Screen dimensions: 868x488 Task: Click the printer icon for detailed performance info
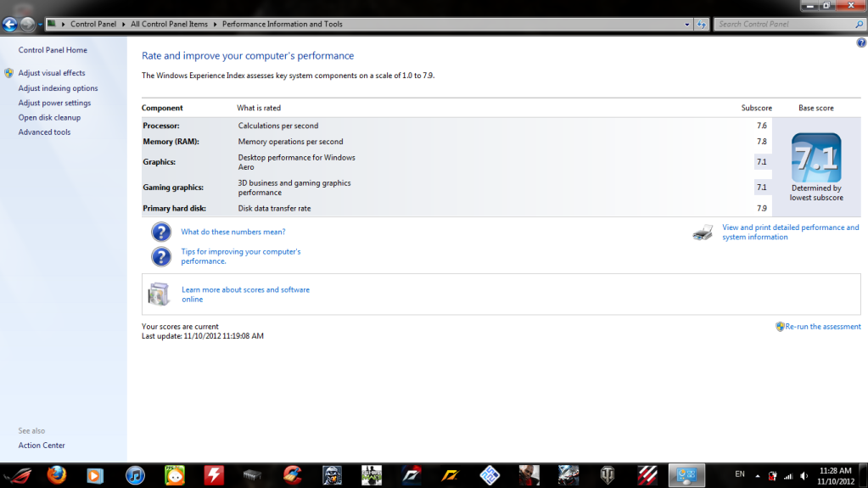point(703,233)
